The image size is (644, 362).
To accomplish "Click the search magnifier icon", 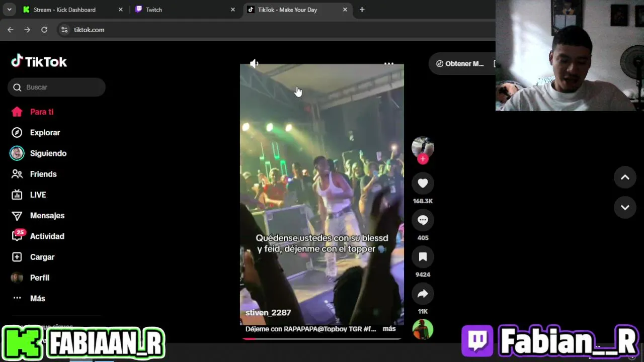I will click(x=17, y=87).
